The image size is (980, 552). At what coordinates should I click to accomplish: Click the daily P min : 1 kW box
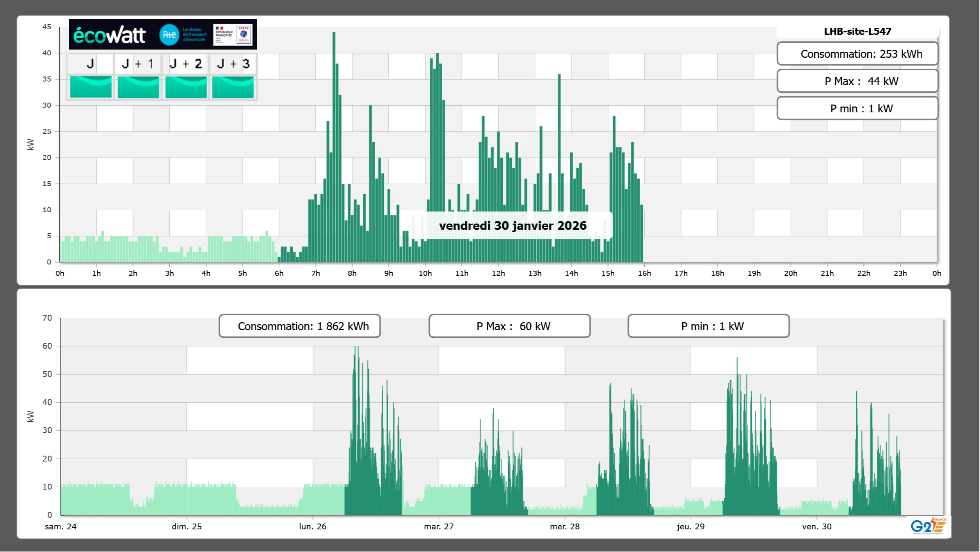(x=857, y=108)
